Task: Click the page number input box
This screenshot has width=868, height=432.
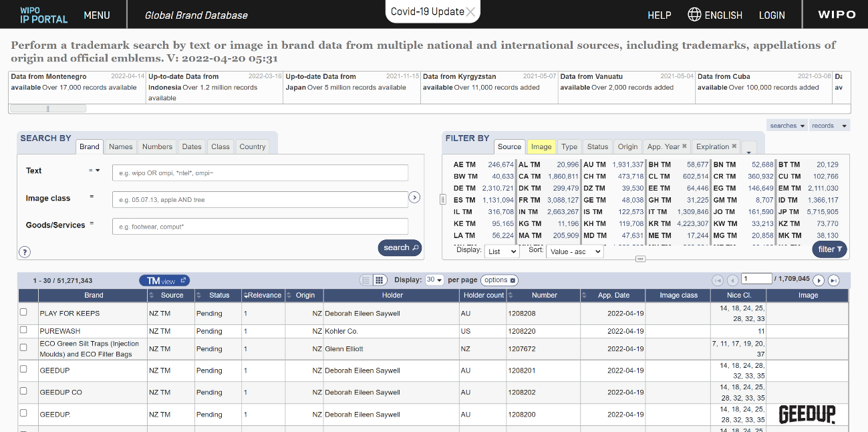Action: click(x=756, y=279)
